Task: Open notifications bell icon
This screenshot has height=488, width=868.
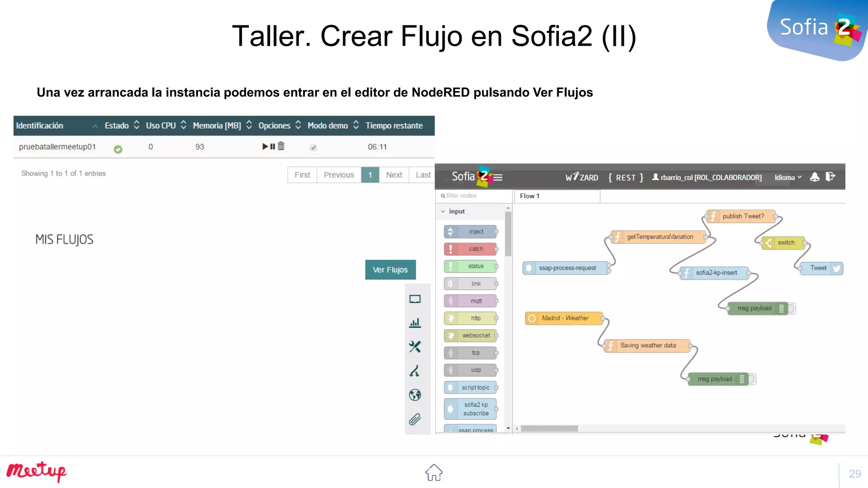Action: (x=815, y=177)
